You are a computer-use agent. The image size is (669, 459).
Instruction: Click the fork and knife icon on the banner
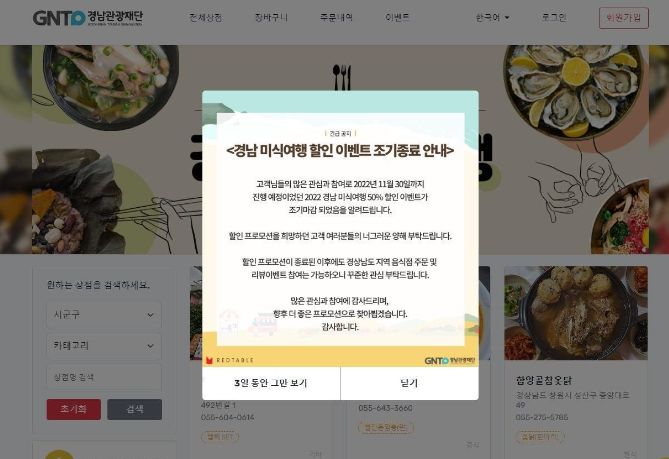tap(341, 77)
